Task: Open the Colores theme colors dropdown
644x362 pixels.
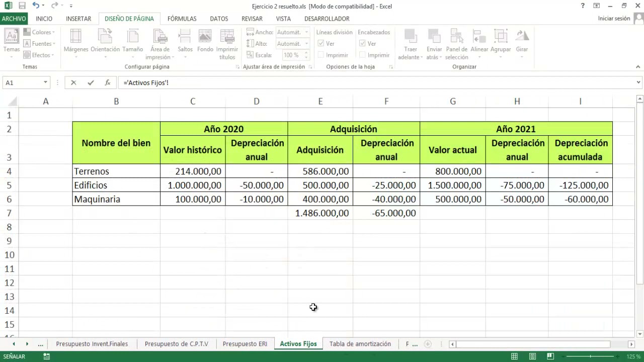Action: pyautogui.click(x=39, y=32)
